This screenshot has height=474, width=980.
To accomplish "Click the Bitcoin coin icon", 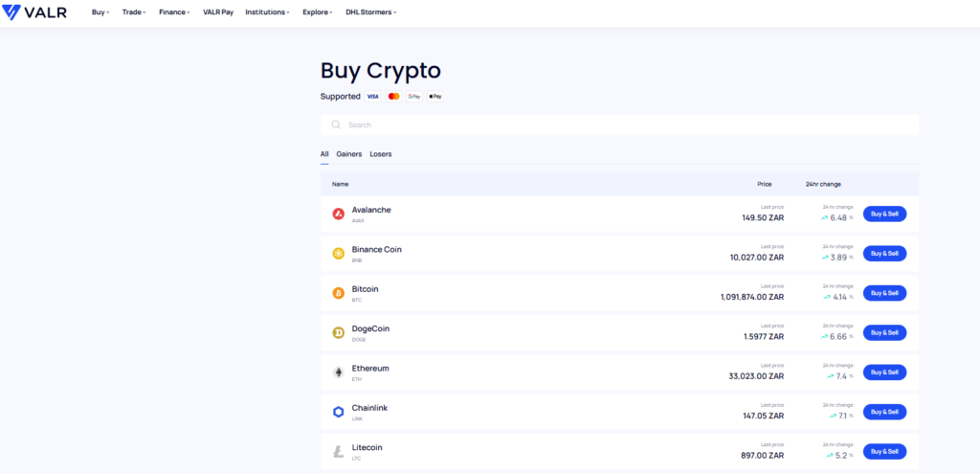I will click(338, 293).
